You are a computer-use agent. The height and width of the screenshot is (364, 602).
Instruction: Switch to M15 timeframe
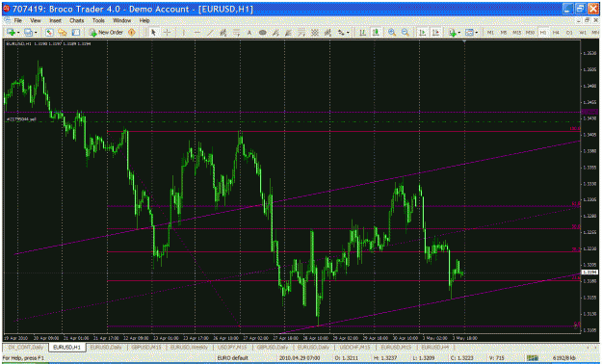click(x=517, y=33)
